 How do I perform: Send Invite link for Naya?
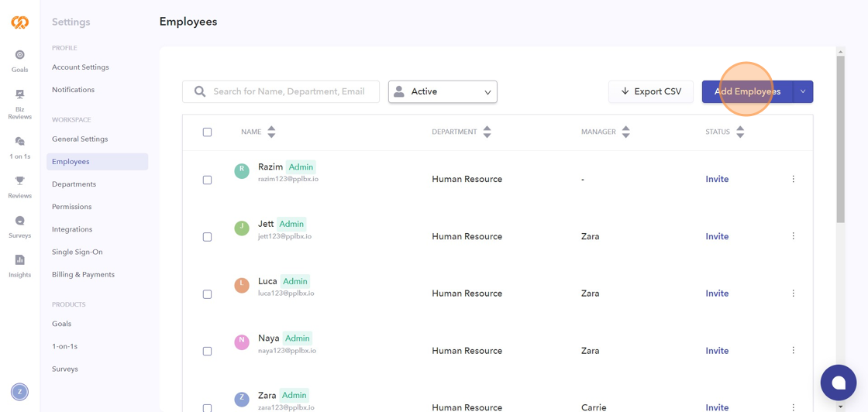pos(717,351)
